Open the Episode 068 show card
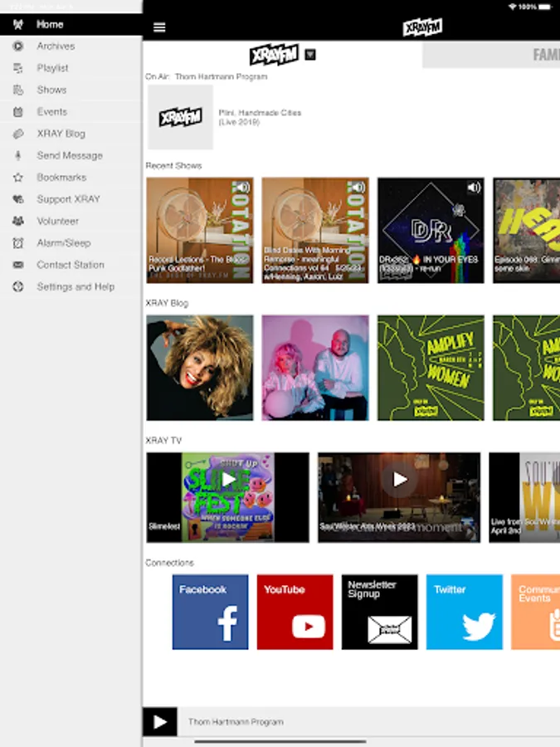The width and height of the screenshot is (560, 747). (x=526, y=231)
